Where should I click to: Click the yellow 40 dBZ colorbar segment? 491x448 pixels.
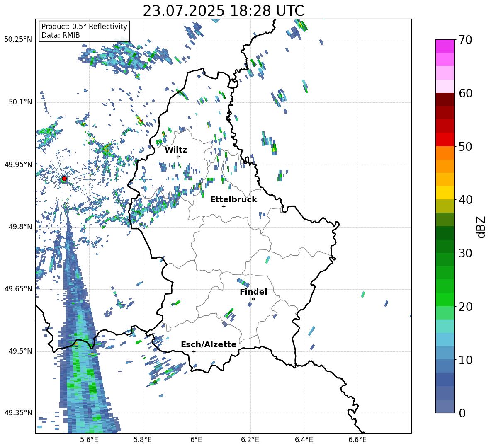[x=445, y=193]
